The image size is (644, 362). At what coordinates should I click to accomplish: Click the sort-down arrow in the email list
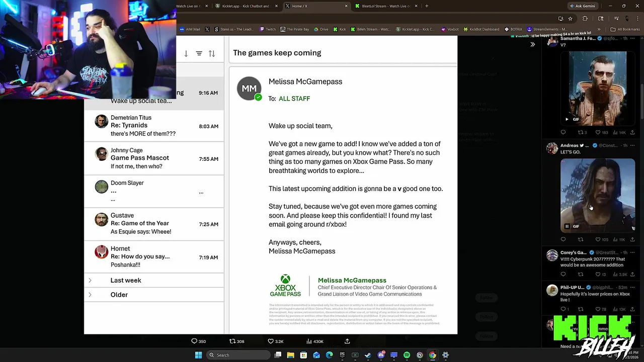click(186, 53)
